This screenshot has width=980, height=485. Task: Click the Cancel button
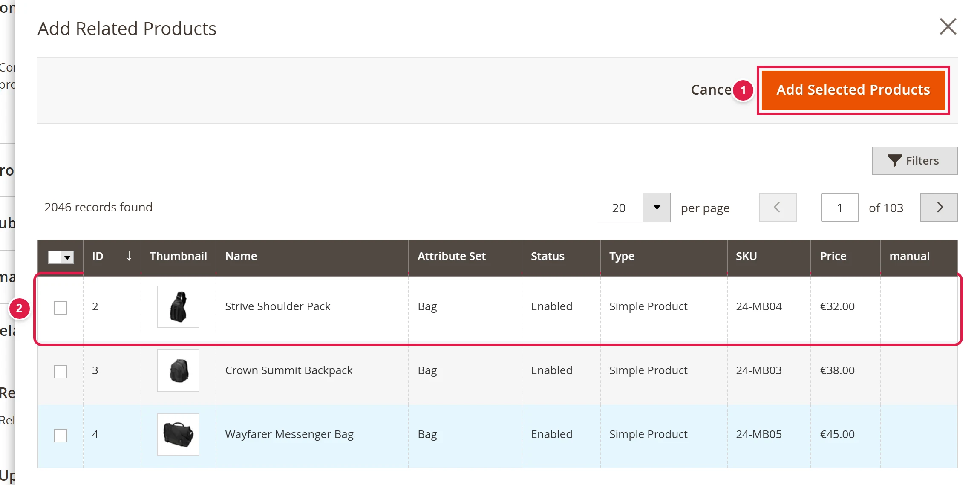tap(711, 90)
